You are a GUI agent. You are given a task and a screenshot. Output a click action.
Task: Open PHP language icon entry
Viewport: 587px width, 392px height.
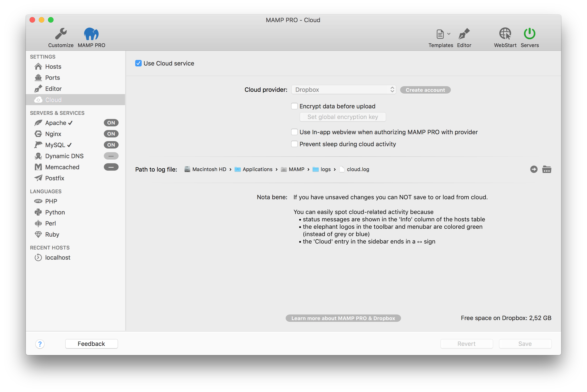point(38,201)
